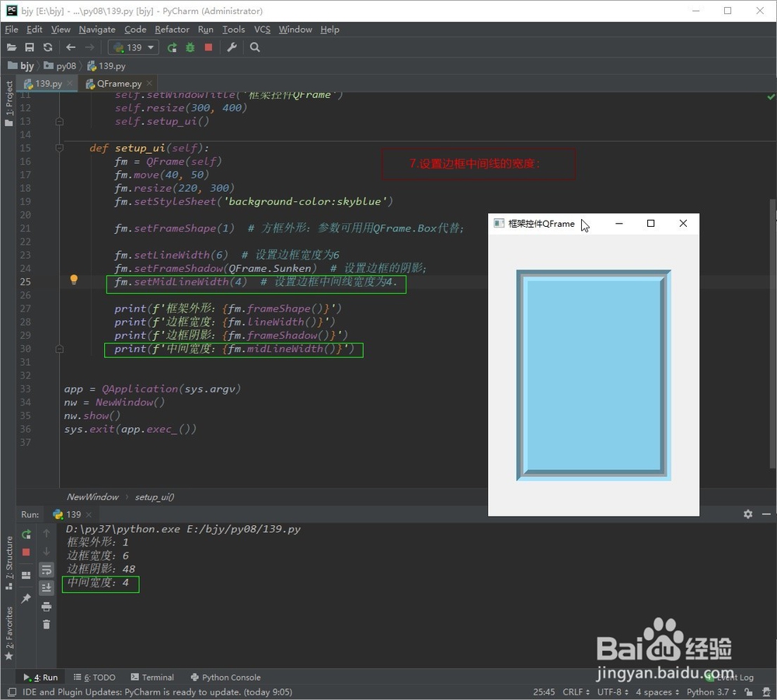777x700 pixels.
Task: Stop process with Run panel red square
Action: click(26, 552)
